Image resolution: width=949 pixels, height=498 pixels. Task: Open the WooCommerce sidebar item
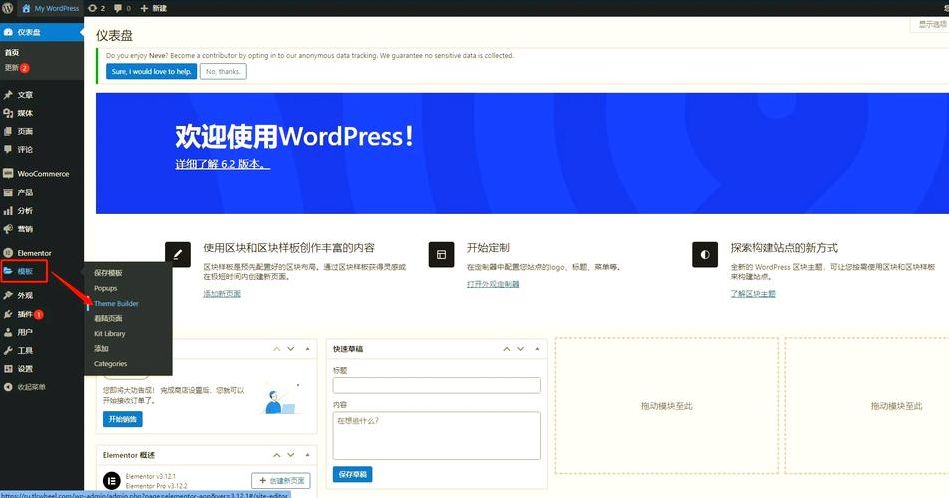42,174
